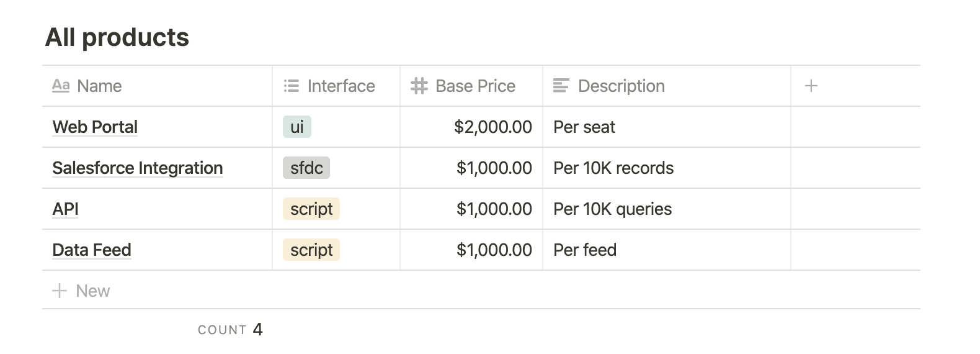Click the Aa title icon in Name header
Screen dimensions: 980x354
click(x=61, y=86)
